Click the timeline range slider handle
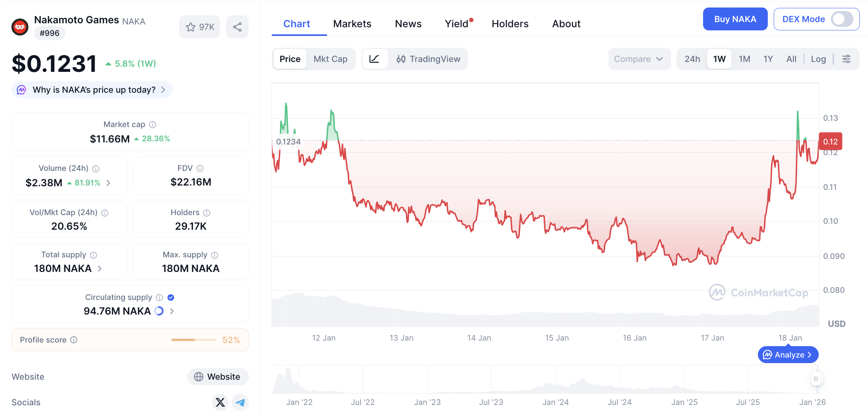Image resolution: width=868 pixels, height=416 pixels. coord(816,379)
